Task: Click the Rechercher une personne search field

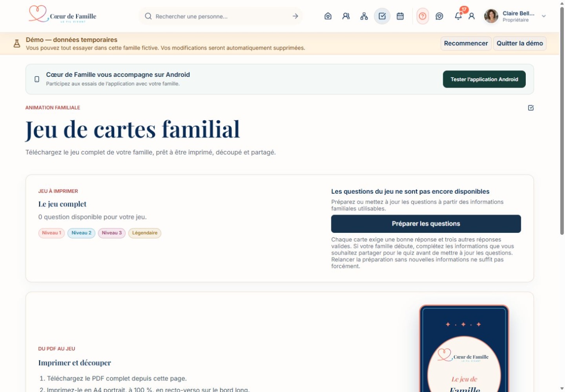Action: [x=221, y=16]
